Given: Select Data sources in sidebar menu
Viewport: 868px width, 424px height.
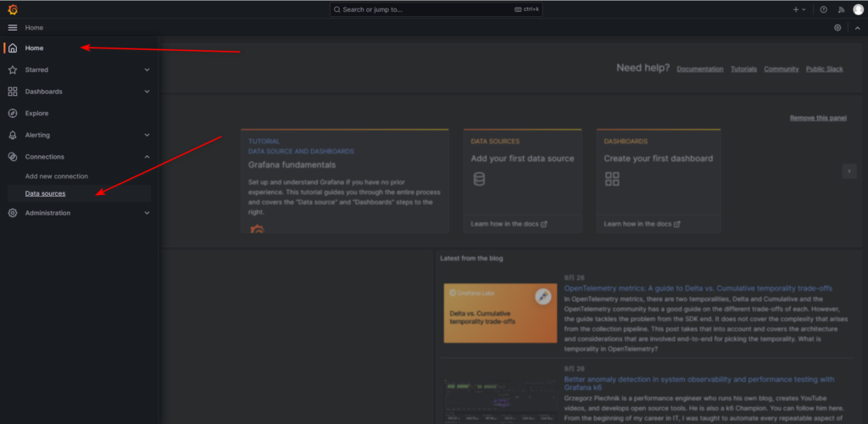Looking at the screenshot, I should coord(45,193).
